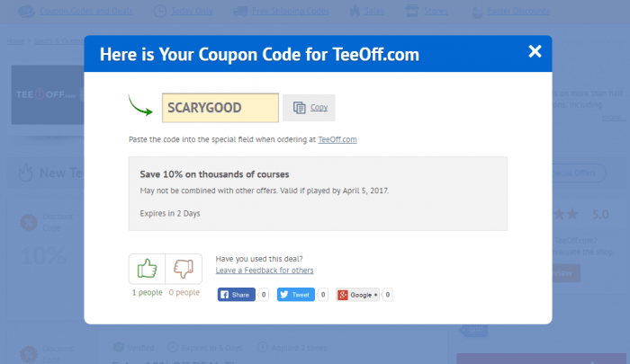Viewport: 630px width, 364px height.
Task: Close the coupon code popup
Action: [535, 51]
